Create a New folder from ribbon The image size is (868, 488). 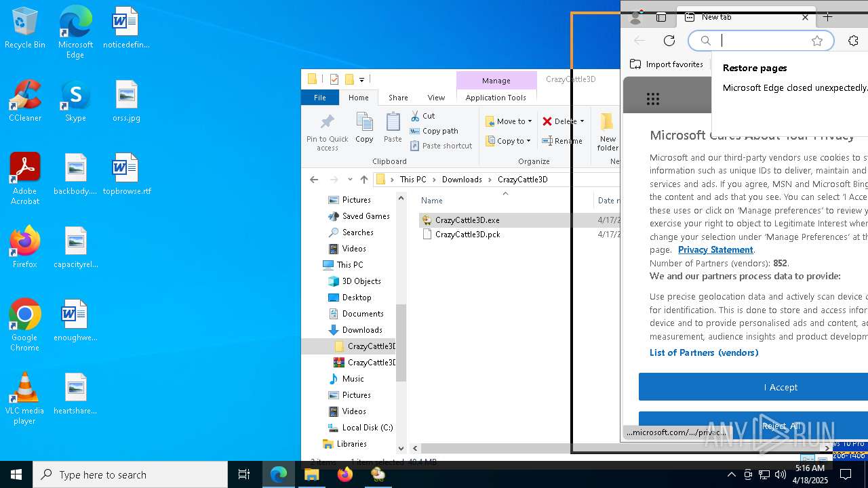click(607, 133)
